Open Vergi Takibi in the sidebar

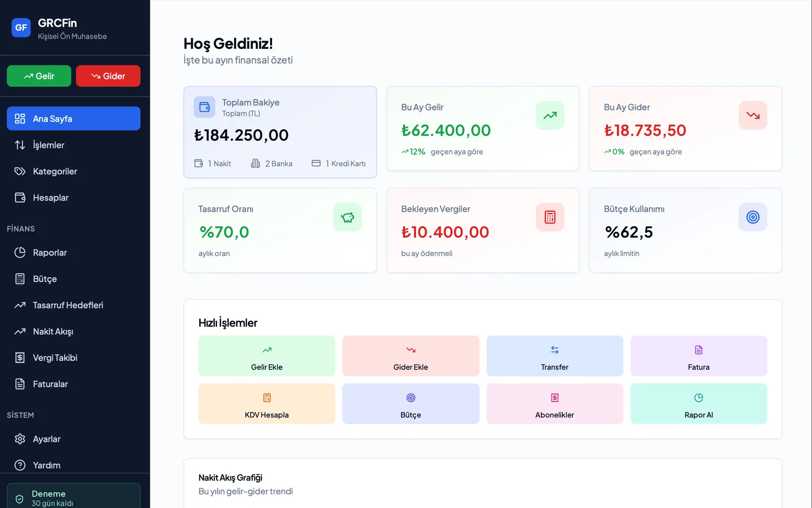click(x=74, y=358)
